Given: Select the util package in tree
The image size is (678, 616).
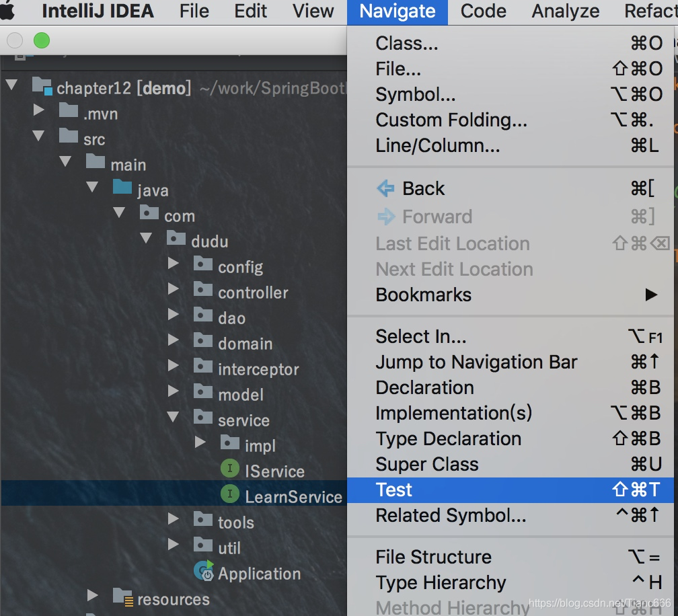Looking at the screenshot, I should pyautogui.click(x=229, y=548).
